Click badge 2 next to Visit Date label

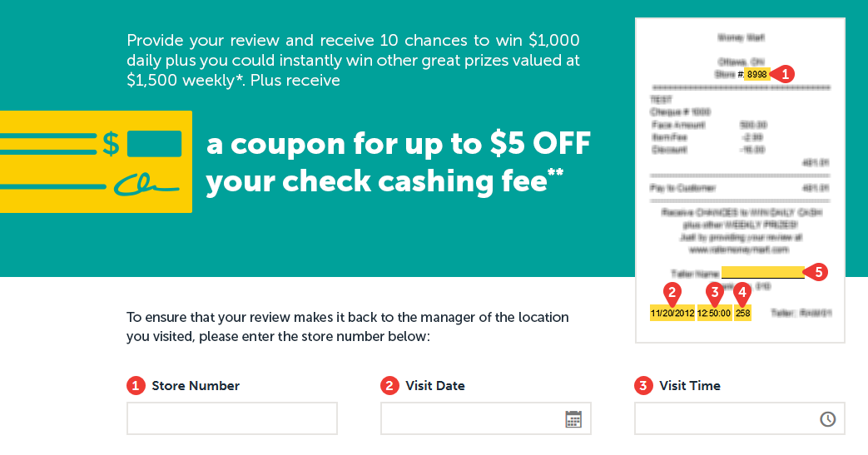pos(389,386)
